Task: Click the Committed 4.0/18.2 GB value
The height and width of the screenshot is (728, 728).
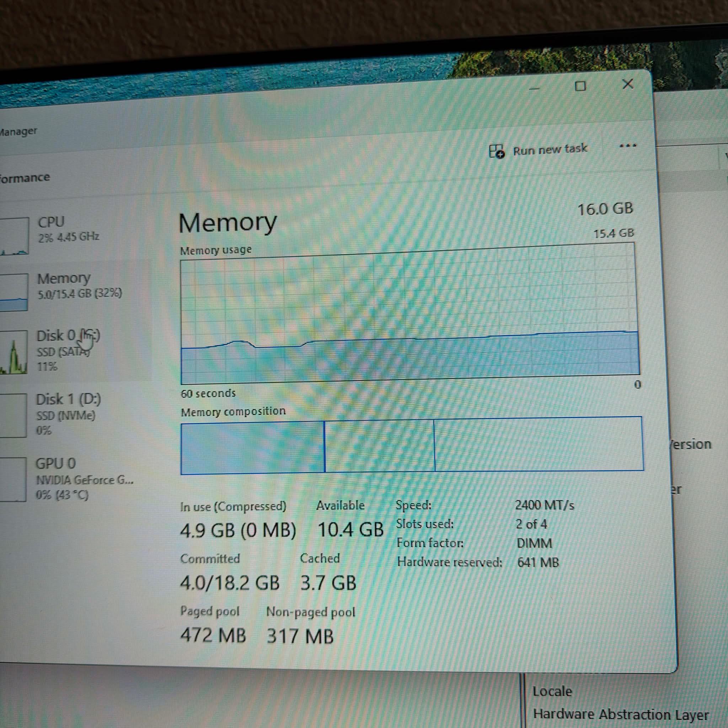Action: pyautogui.click(x=230, y=583)
